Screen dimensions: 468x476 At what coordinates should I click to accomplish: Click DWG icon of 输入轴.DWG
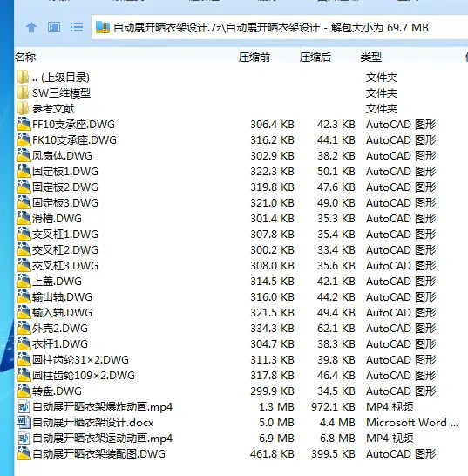(24, 312)
